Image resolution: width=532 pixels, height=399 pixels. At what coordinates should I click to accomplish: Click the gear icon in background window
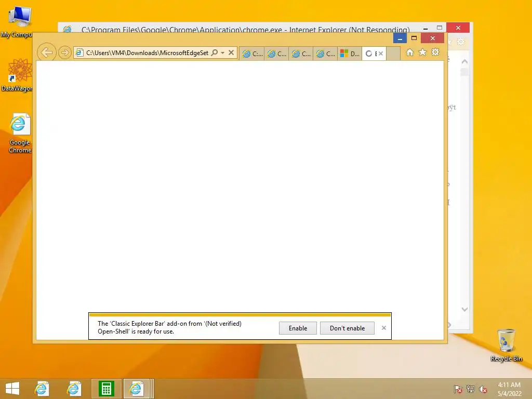pos(461,42)
